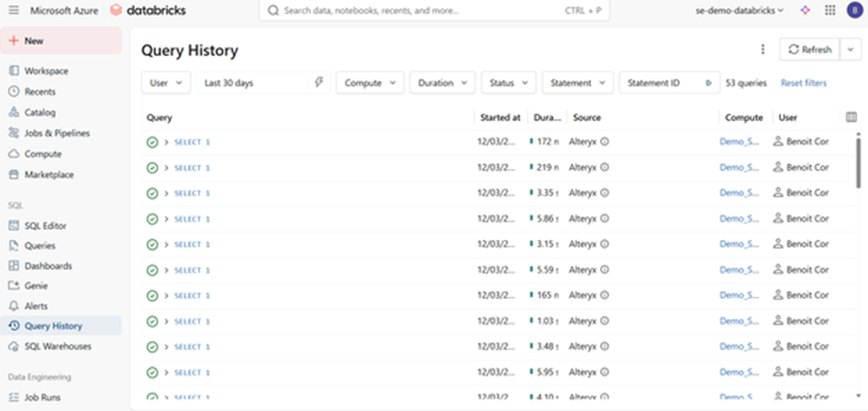Click the Statement ID submit arrow icon
Screen dimensions: 868x411
708,83
